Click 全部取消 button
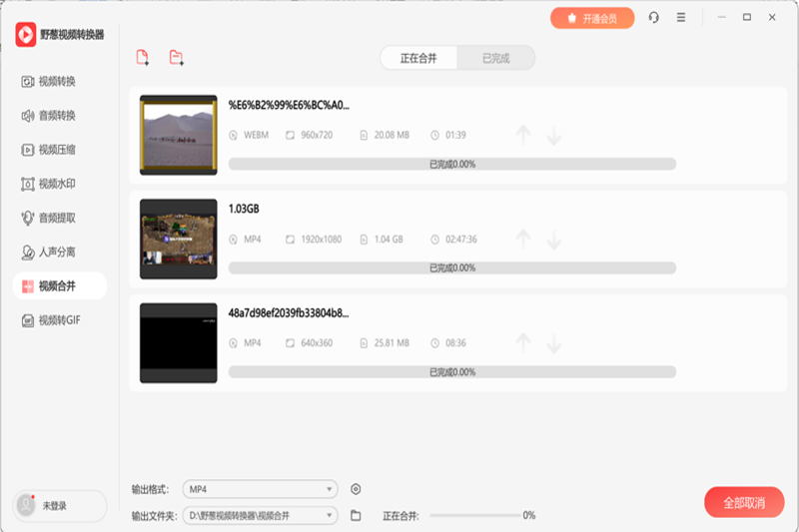The image size is (799, 532). [743, 502]
